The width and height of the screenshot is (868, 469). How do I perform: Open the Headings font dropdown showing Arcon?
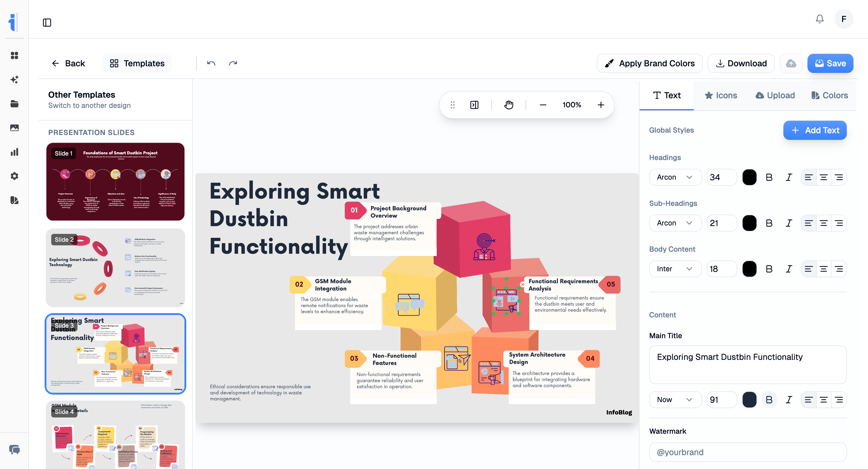(x=675, y=177)
